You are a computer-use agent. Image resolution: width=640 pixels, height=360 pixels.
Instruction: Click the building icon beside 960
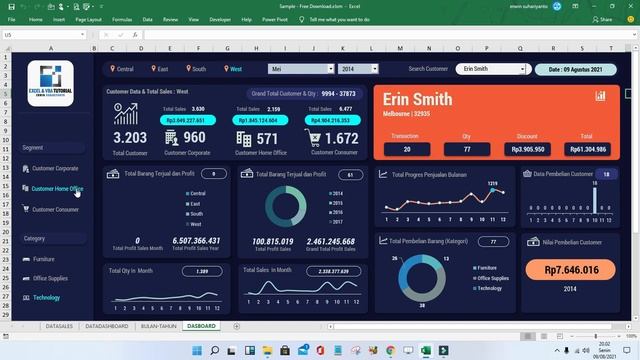click(x=171, y=138)
